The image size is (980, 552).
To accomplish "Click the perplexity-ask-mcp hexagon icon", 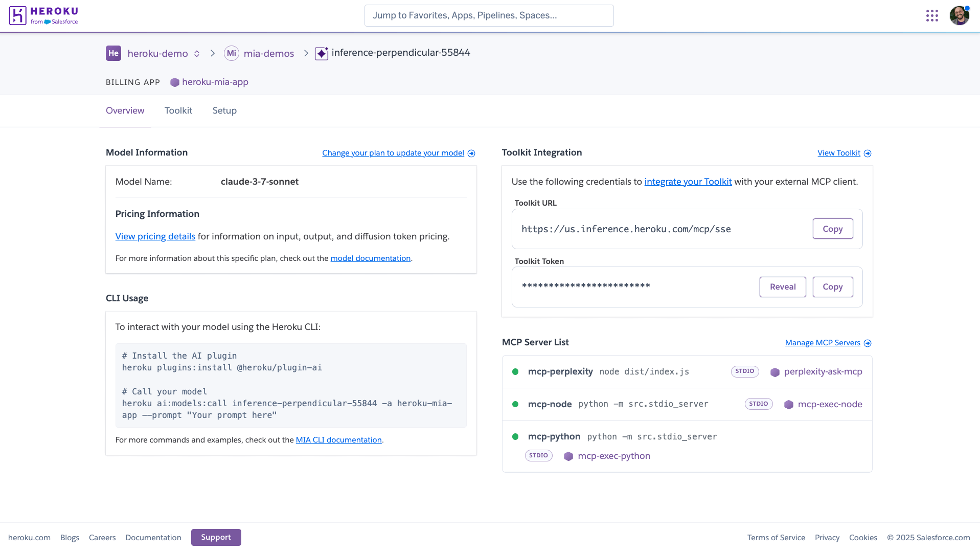I will [x=775, y=371].
